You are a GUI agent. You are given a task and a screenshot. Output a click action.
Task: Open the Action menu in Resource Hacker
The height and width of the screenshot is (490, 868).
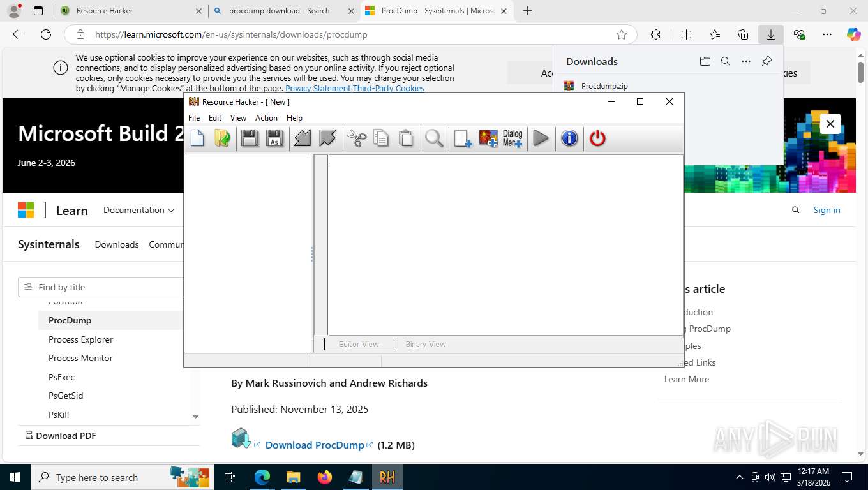[x=266, y=118]
